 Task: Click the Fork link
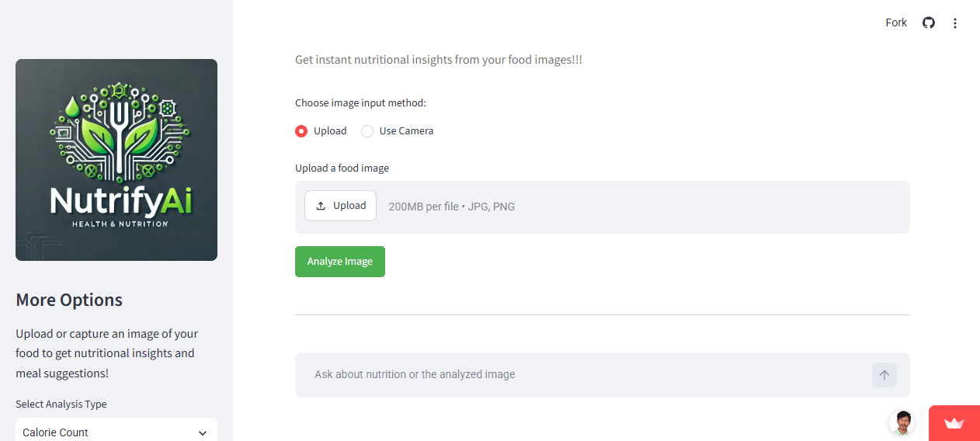tap(896, 23)
